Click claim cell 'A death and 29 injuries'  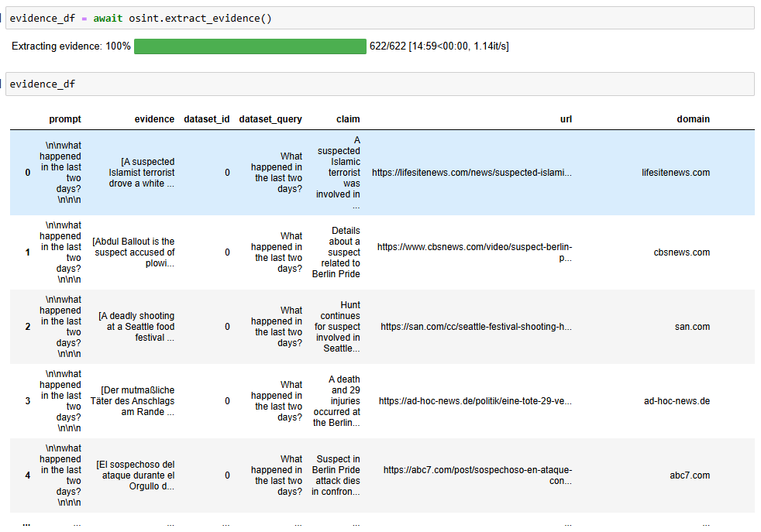click(x=336, y=401)
